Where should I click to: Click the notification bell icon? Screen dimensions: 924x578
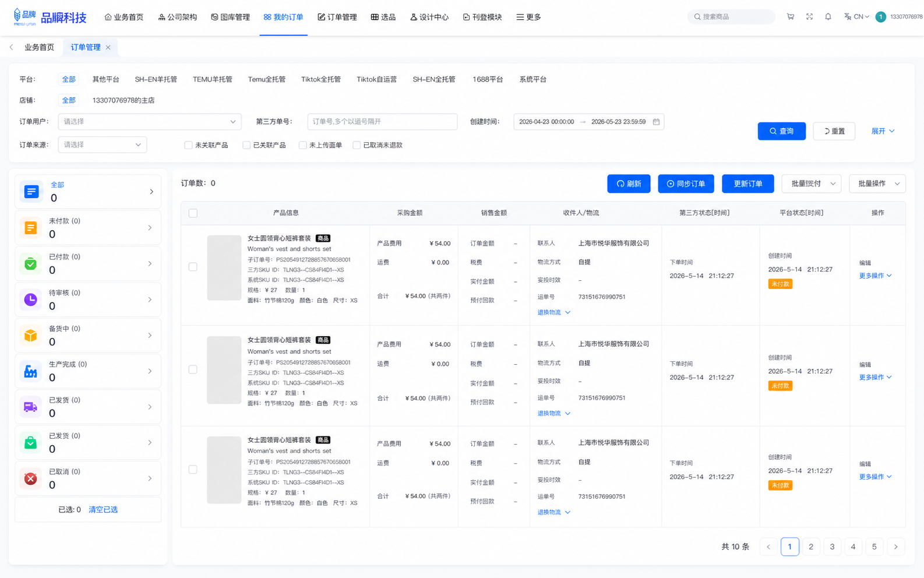(x=828, y=17)
